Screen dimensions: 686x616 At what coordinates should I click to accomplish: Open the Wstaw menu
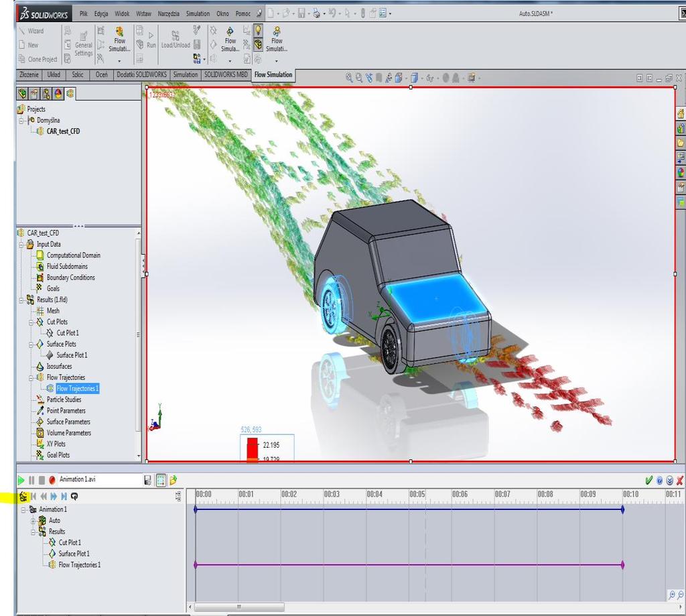click(x=143, y=13)
